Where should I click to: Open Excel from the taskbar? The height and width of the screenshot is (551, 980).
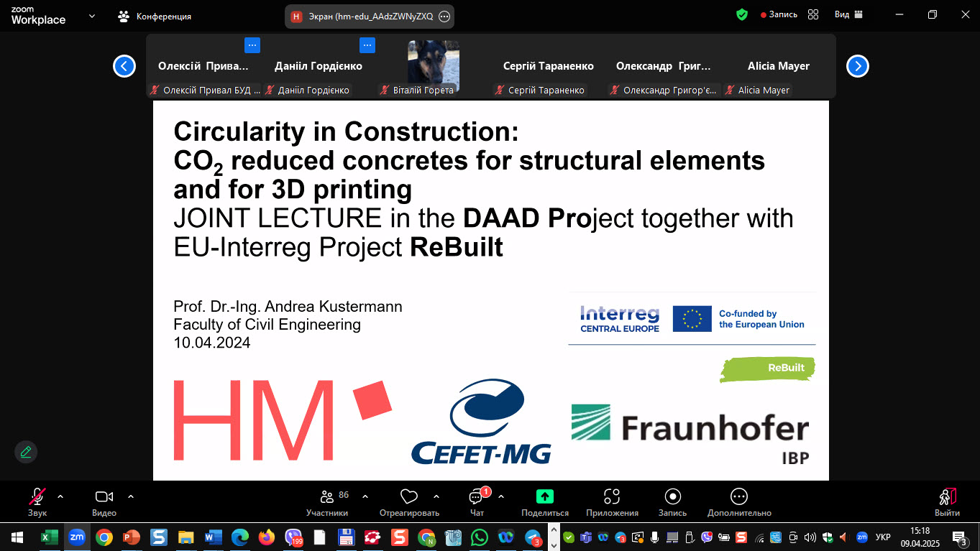coord(49,537)
